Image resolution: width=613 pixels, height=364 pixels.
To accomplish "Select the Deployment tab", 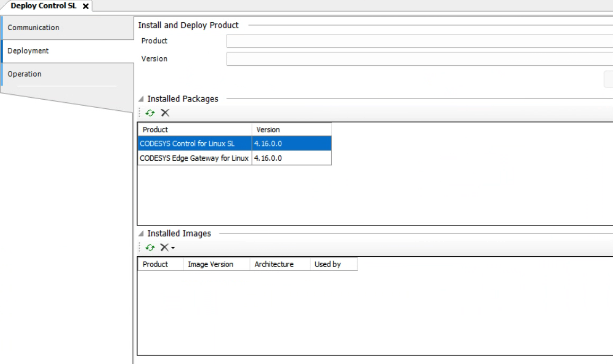I will 66,51.
